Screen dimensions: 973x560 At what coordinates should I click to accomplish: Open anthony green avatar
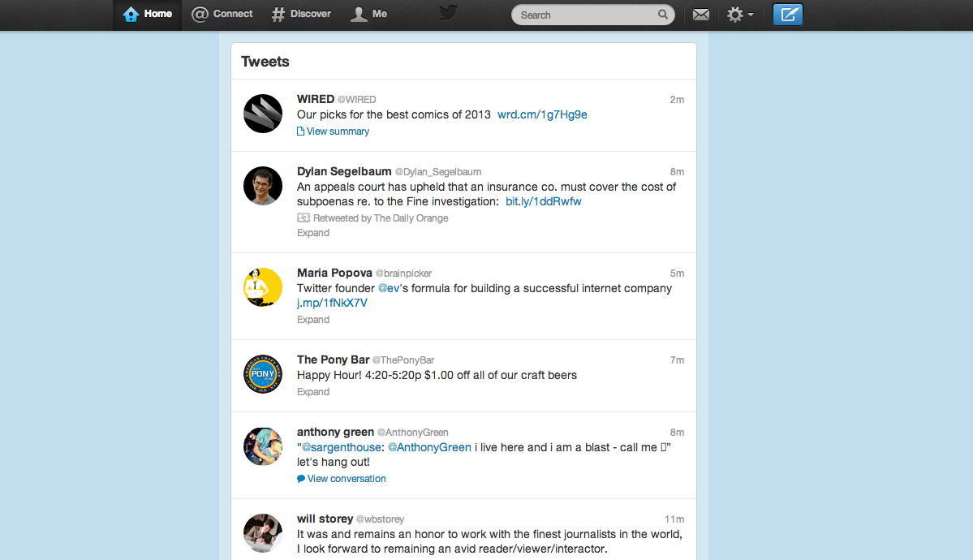(262, 446)
